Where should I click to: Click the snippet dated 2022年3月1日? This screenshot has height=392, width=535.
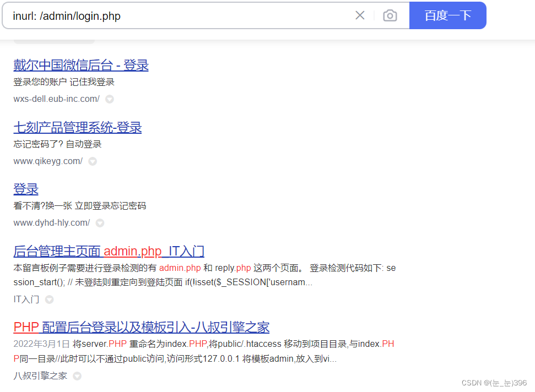coord(204,351)
